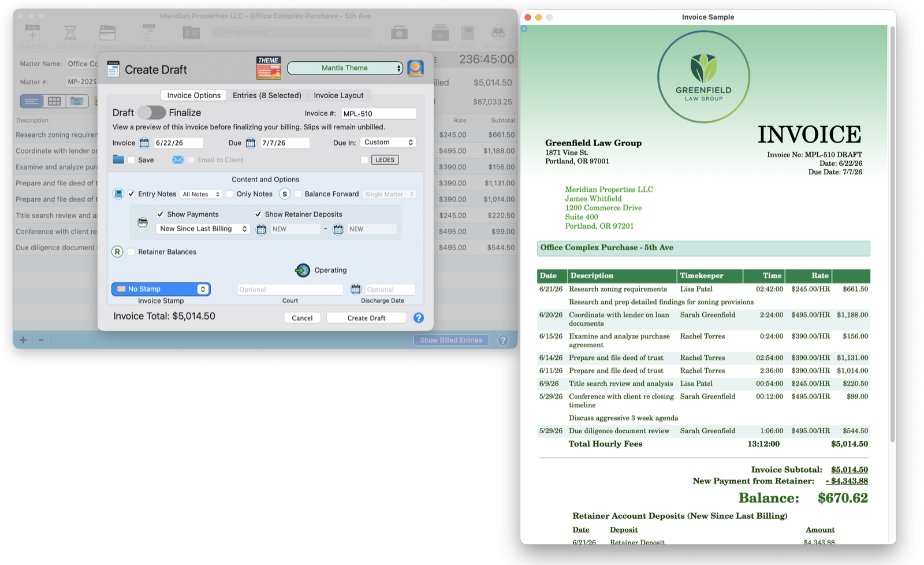Screen dimensions: 924x565
Task: Click the payments credit card icon
Action: tap(143, 222)
